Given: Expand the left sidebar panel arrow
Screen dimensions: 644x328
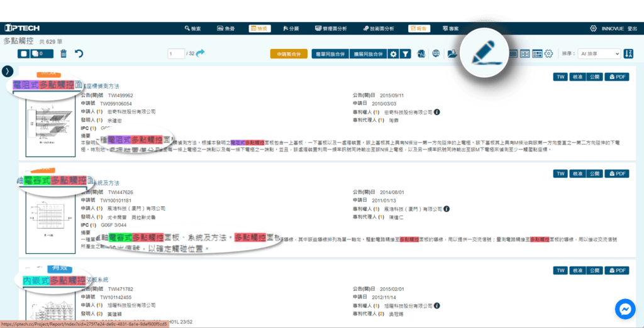Looking at the screenshot, I should pos(8,71).
